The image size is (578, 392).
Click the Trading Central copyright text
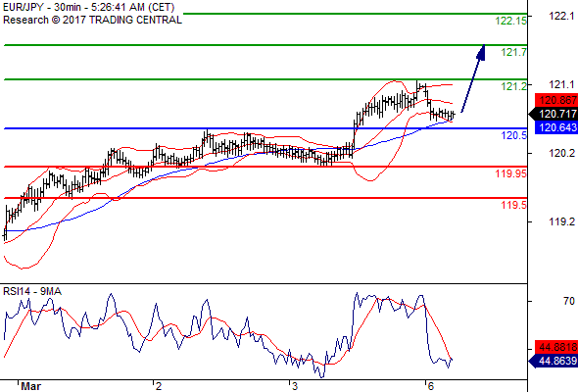tap(92, 20)
